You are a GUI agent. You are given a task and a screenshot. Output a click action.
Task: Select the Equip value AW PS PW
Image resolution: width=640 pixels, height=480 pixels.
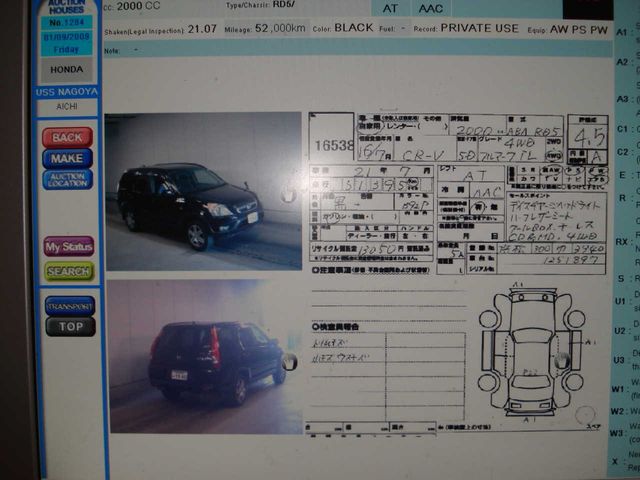click(579, 30)
